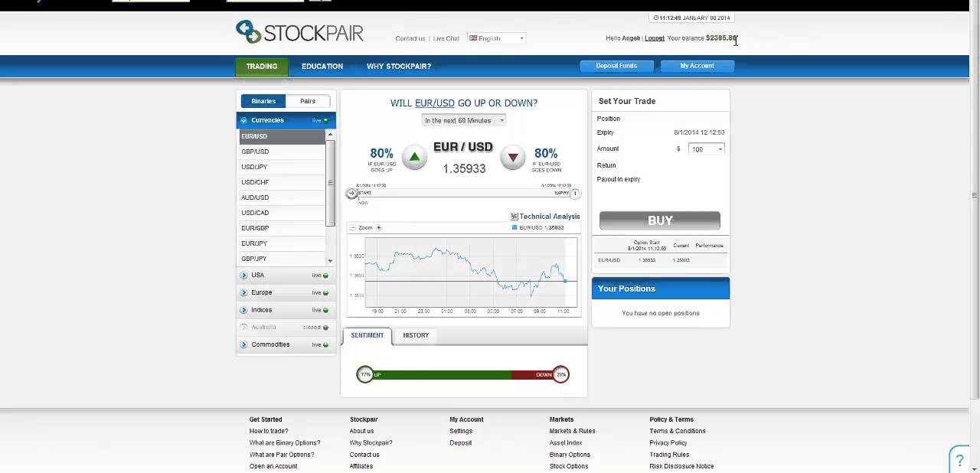
Task: Collapse the Currencies category
Action: pos(286,120)
